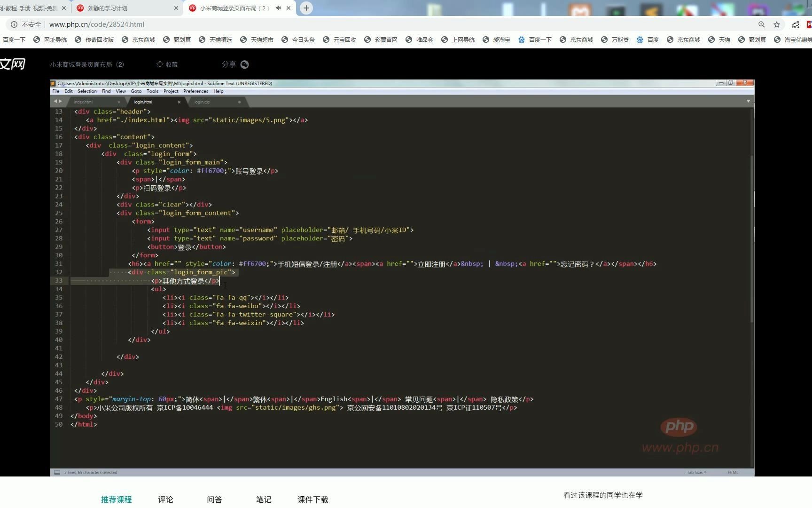Open the Find menu in Sublime Text

pyautogui.click(x=106, y=91)
